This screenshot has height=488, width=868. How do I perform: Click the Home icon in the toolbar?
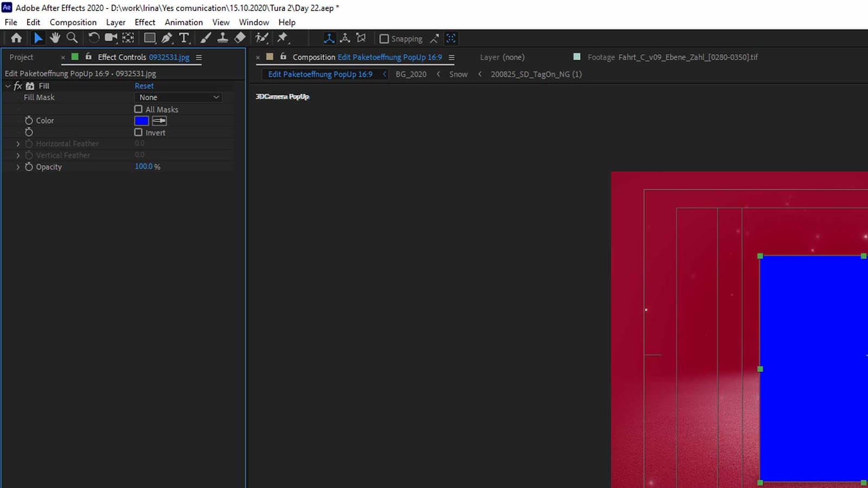click(16, 38)
